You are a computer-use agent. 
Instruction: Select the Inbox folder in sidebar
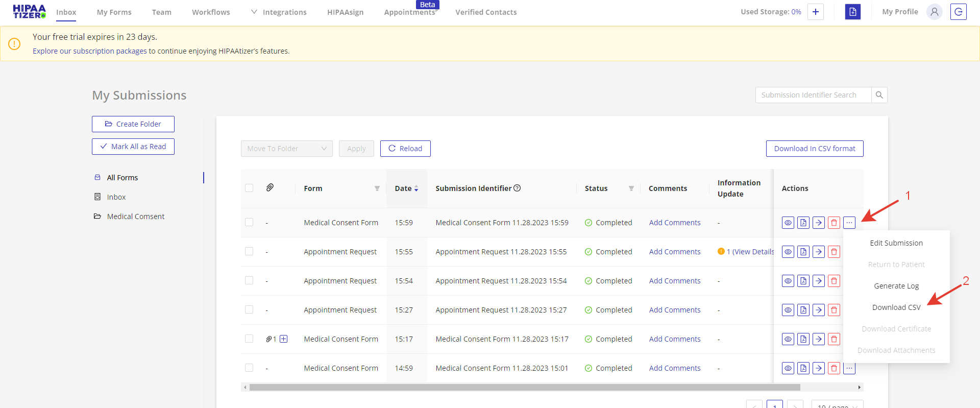[x=116, y=197]
